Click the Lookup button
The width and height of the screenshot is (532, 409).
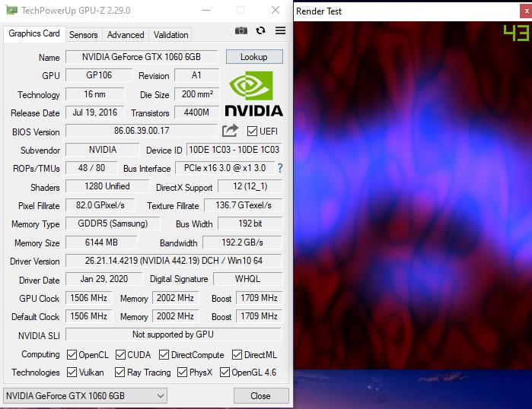pos(254,56)
